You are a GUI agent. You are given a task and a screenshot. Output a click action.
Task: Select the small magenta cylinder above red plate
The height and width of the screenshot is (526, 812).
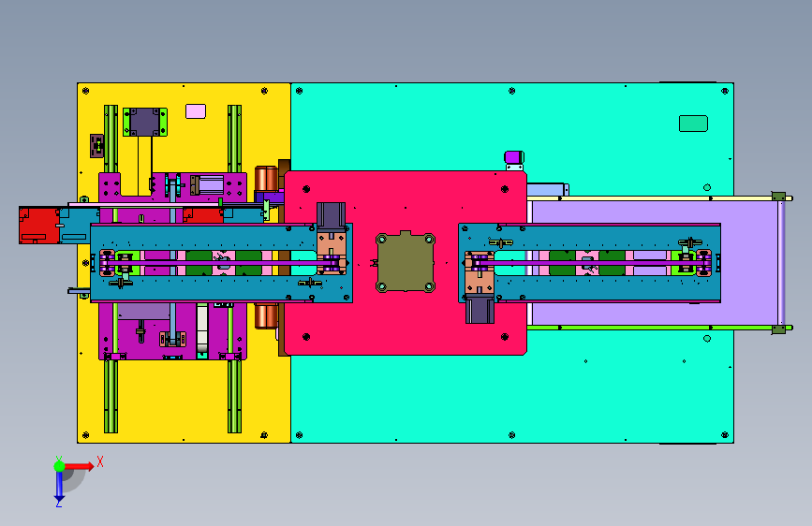514,157
